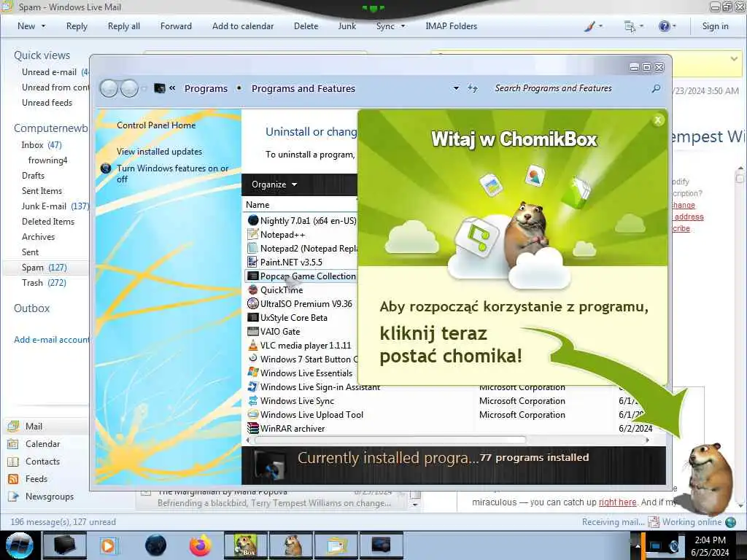Screen dimensions: 747x560
Task: Open the Trash (272) folder
Action: [44, 283]
